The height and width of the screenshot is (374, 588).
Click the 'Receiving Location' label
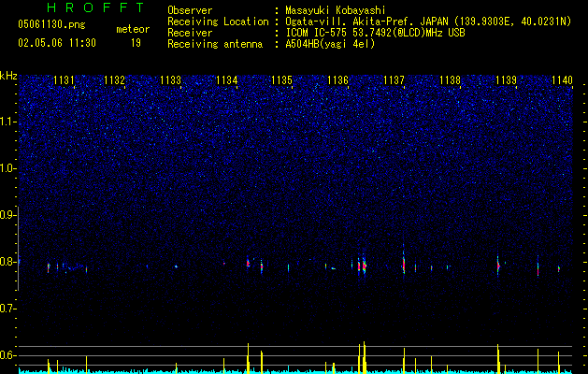click(218, 22)
